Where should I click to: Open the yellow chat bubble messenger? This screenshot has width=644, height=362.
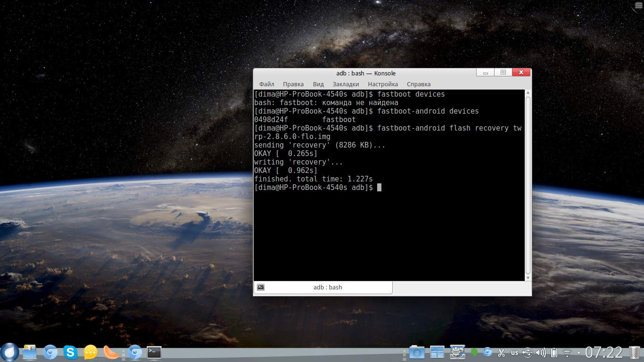tap(91, 352)
